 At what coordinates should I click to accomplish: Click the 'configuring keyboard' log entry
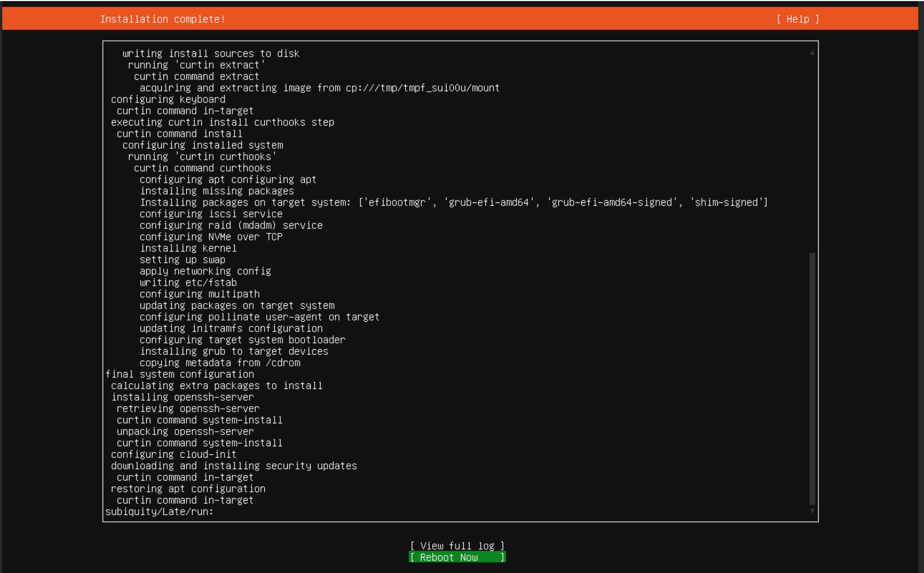[168, 99]
